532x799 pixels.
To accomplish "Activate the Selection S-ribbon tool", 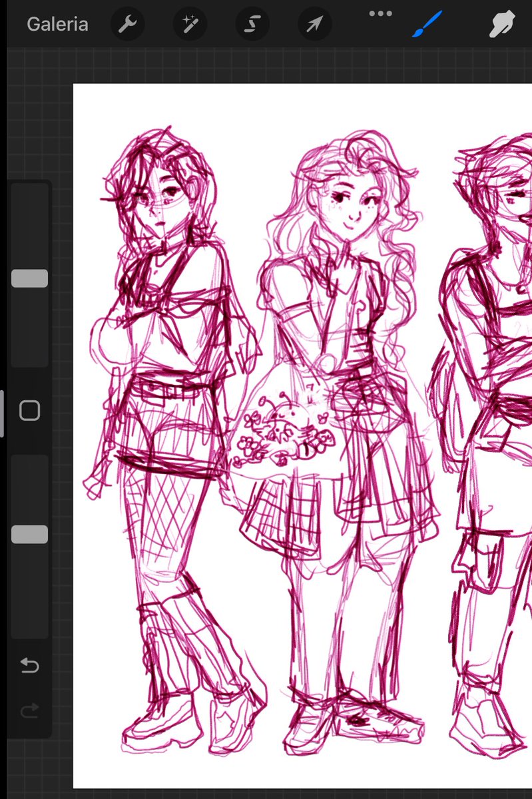I will click(252, 25).
